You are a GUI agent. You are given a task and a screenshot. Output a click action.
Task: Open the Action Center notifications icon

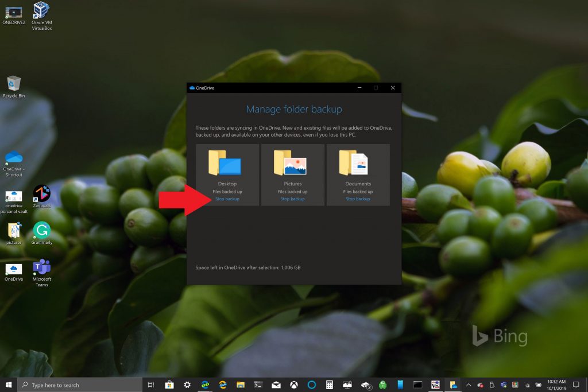click(576, 385)
